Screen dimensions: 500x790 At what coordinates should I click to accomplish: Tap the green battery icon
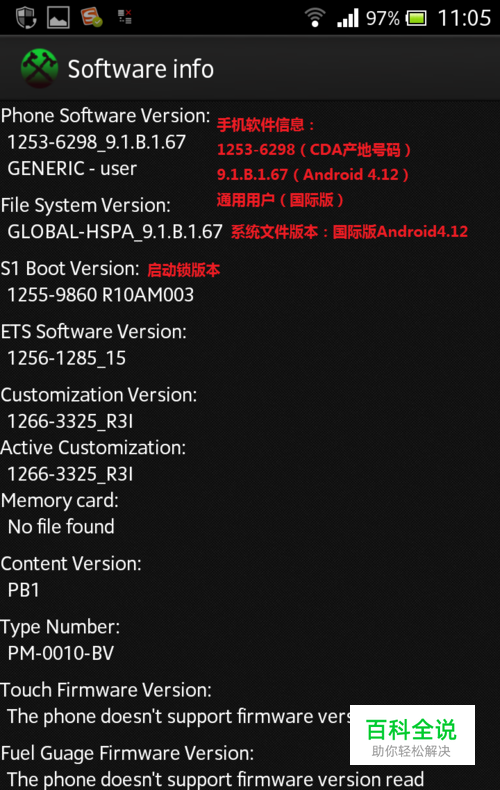click(416, 19)
